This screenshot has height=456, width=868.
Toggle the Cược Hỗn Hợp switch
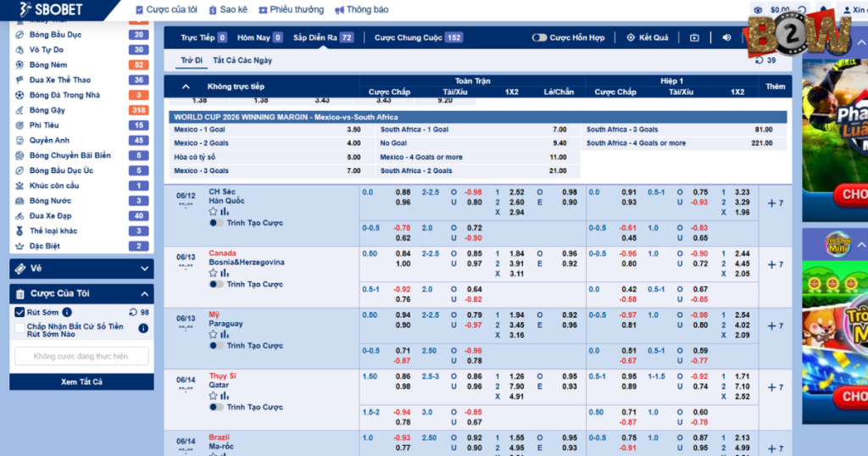pos(538,37)
